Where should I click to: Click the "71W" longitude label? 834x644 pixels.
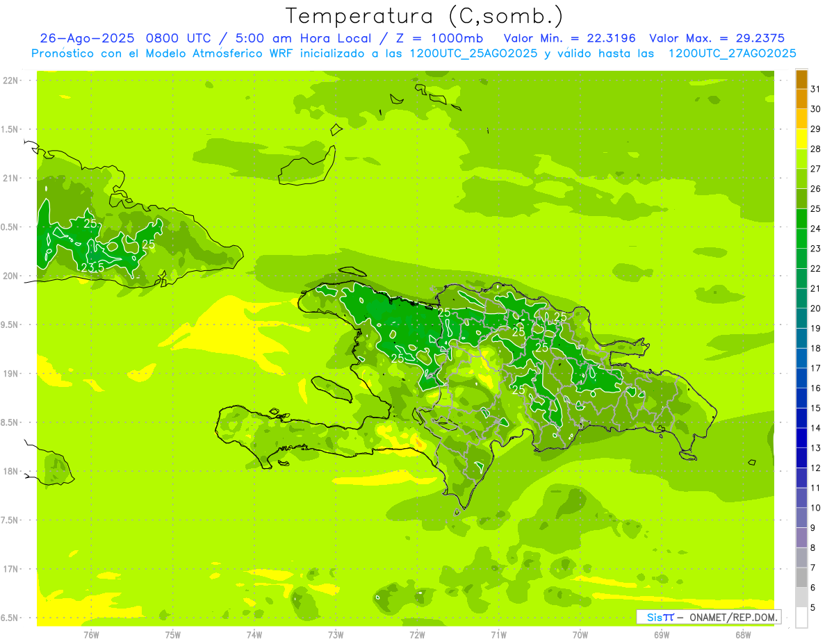click(x=498, y=635)
